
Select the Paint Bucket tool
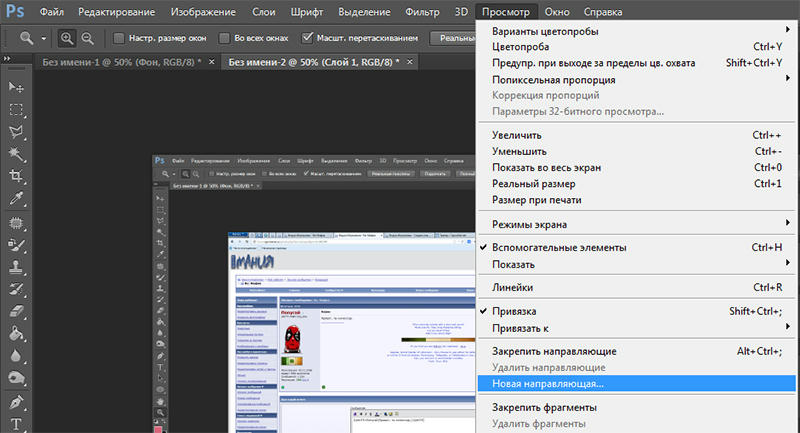[16, 334]
